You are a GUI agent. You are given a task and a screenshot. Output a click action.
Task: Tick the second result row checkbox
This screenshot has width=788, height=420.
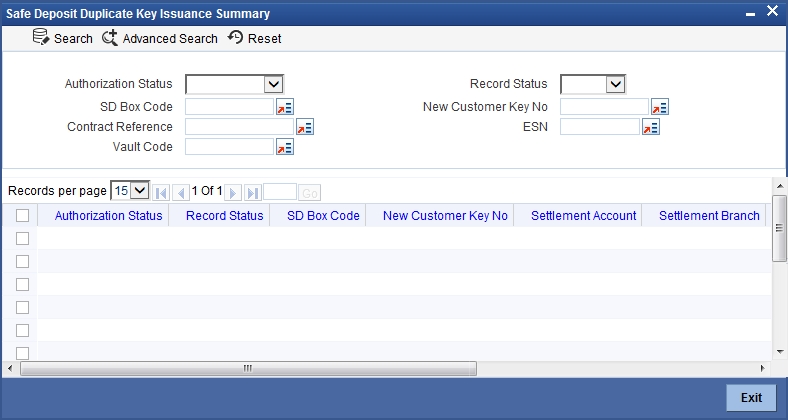pyautogui.click(x=22, y=261)
